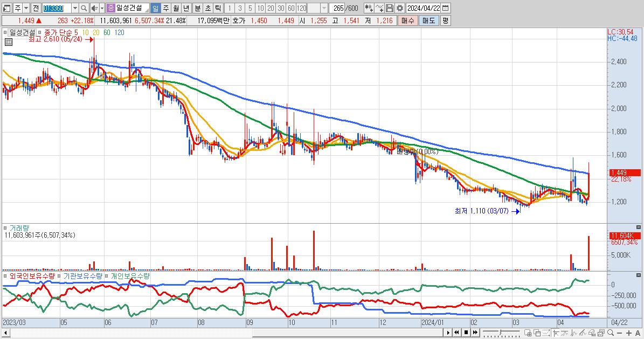
Task: Select the 년 (yearly) period button
Action: 186,8
